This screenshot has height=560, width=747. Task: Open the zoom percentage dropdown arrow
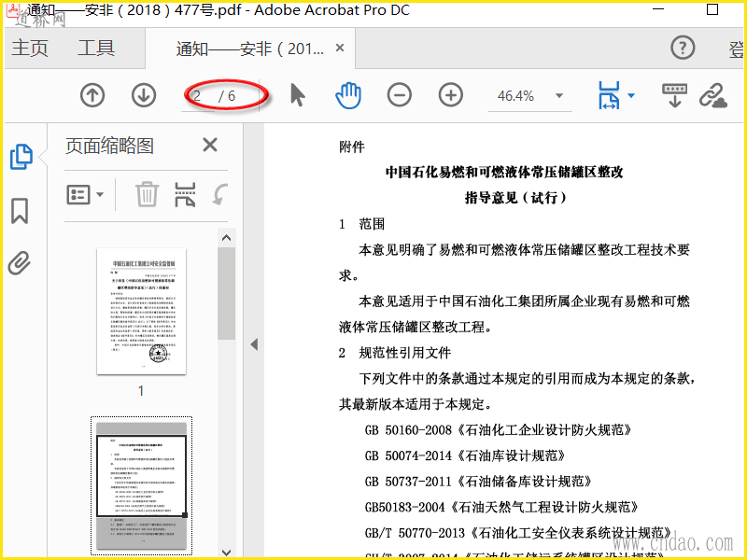[559, 96]
